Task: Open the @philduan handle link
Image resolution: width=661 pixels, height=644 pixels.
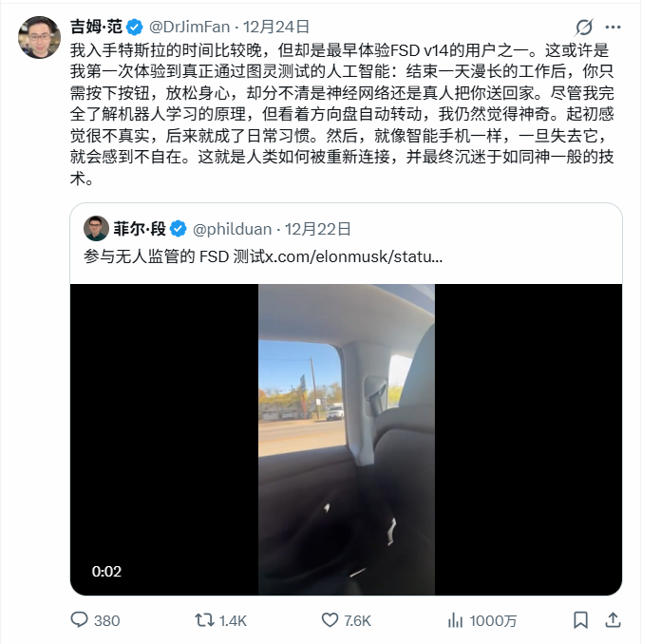Action: point(233,229)
